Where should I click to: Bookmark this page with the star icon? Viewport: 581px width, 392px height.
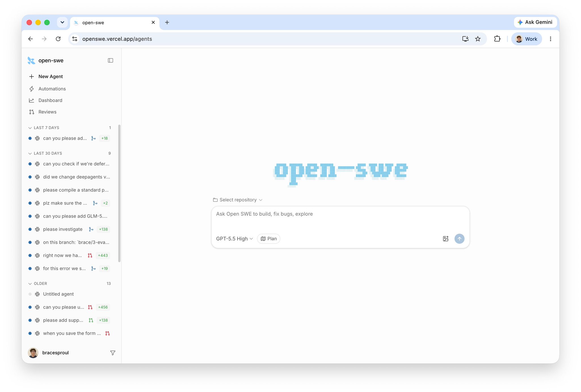point(478,39)
